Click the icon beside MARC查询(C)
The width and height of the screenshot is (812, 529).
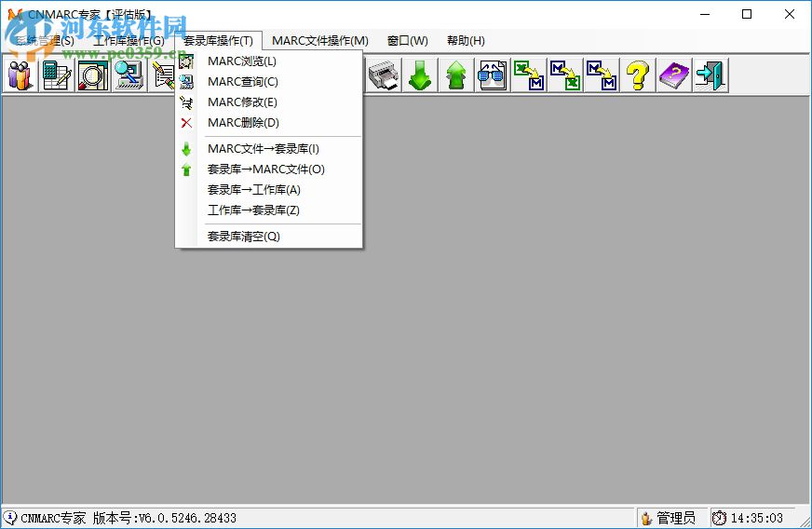186,82
